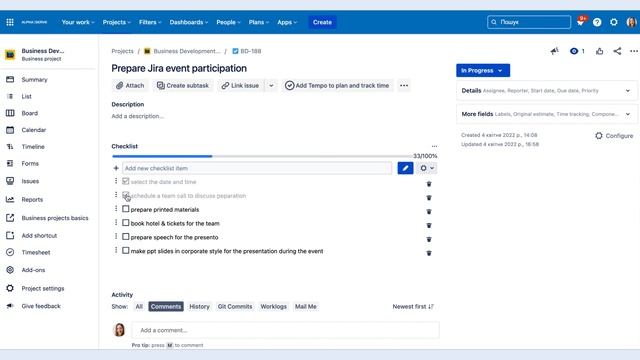The image size is (640, 360).
Task: Expand the Details panel
Action: tap(547, 91)
